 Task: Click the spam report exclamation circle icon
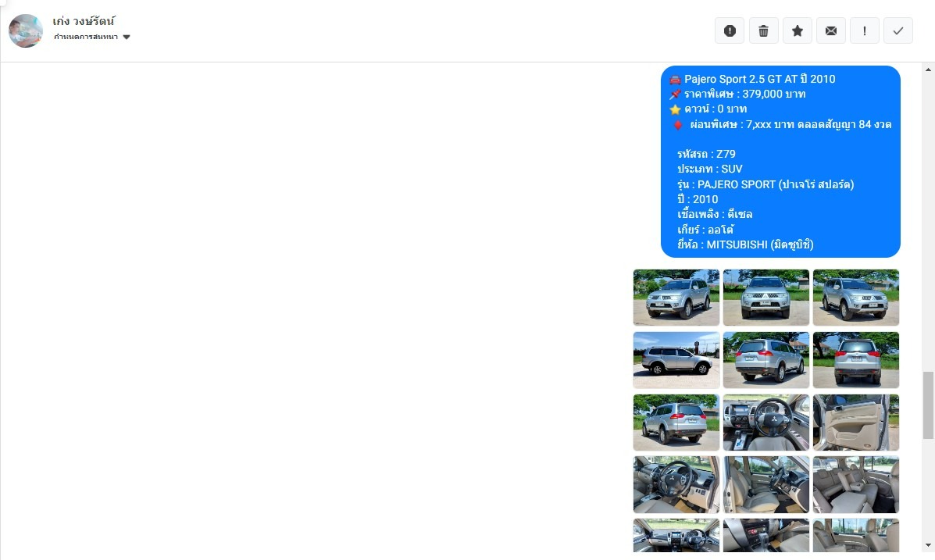point(730,31)
